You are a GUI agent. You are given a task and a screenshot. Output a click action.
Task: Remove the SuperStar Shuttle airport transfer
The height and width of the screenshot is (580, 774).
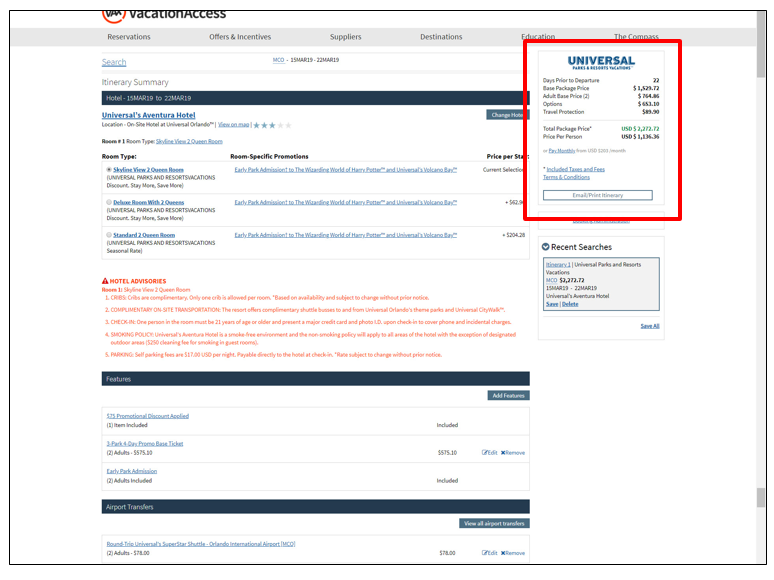click(x=513, y=553)
